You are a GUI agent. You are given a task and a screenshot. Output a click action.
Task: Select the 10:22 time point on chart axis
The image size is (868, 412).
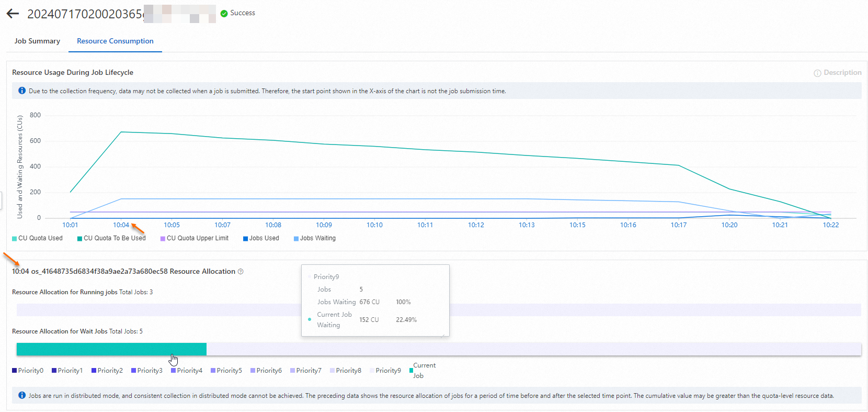[830, 225]
